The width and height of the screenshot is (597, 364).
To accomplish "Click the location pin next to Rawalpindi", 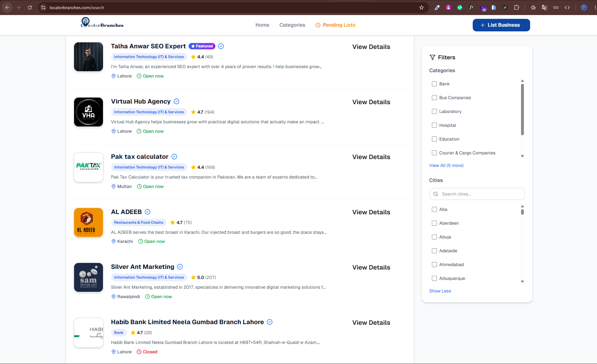I will [114, 297].
